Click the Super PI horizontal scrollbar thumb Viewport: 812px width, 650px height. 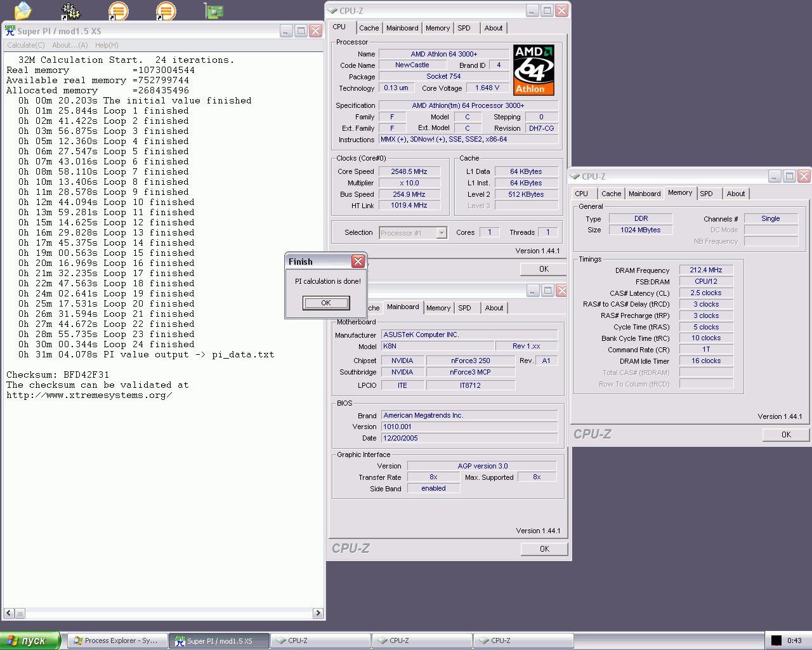point(20,613)
